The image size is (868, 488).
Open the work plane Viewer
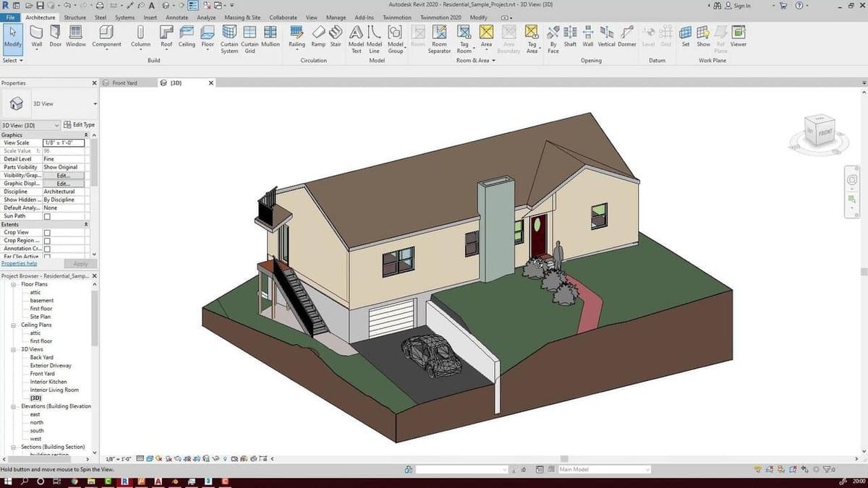[x=738, y=38]
